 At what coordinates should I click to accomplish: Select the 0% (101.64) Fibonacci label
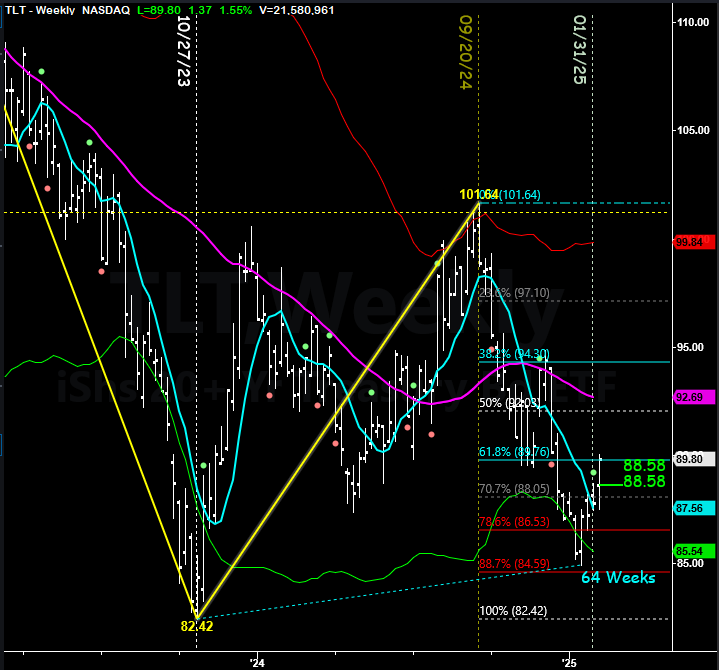click(x=512, y=194)
